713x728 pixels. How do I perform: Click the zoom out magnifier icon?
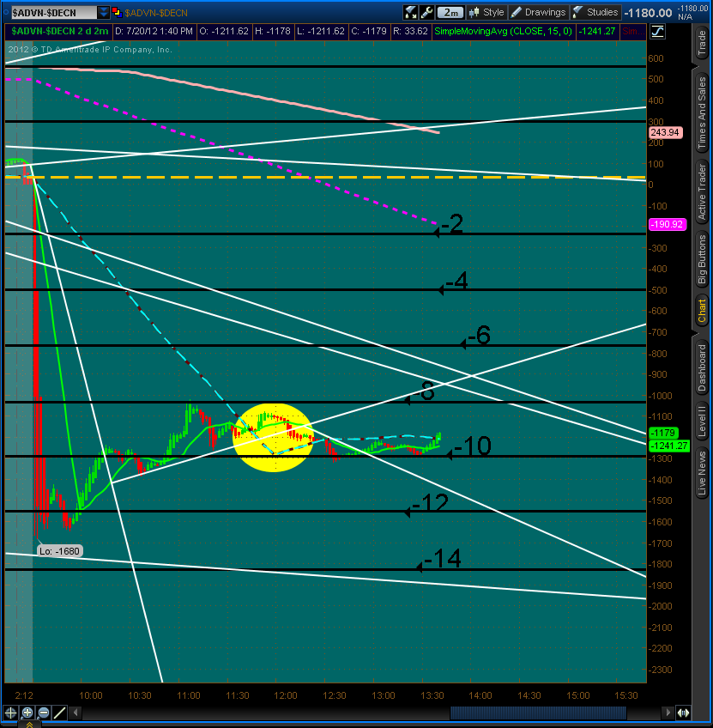44,713
